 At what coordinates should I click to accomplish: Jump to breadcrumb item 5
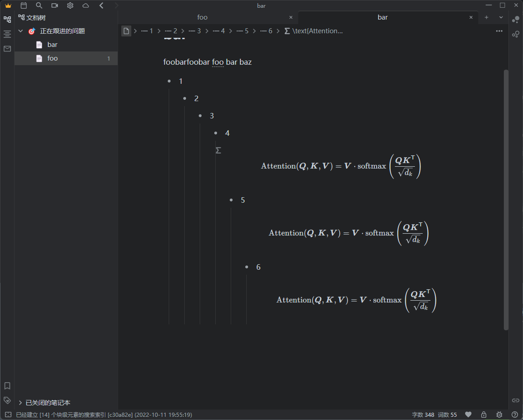(x=243, y=31)
